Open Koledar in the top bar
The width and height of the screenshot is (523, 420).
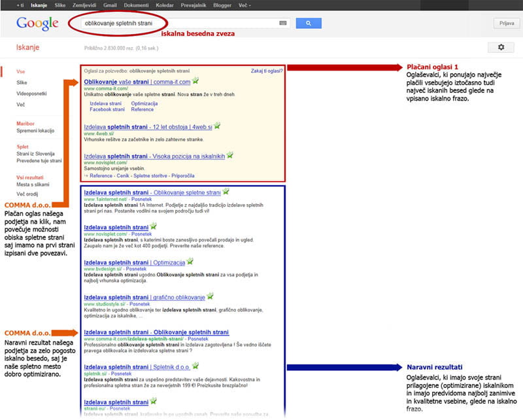(165, 5)
